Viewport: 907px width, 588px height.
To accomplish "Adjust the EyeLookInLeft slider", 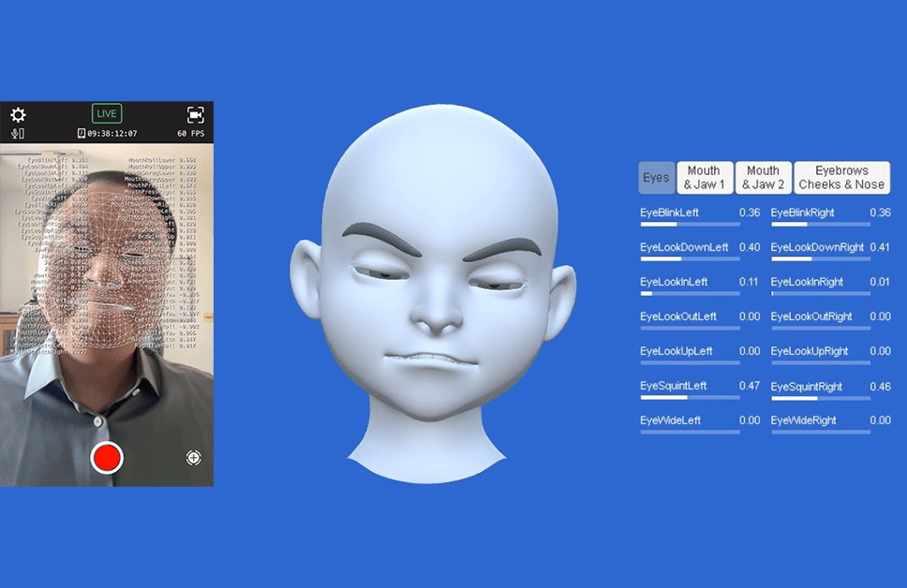I will click(690, 294).
